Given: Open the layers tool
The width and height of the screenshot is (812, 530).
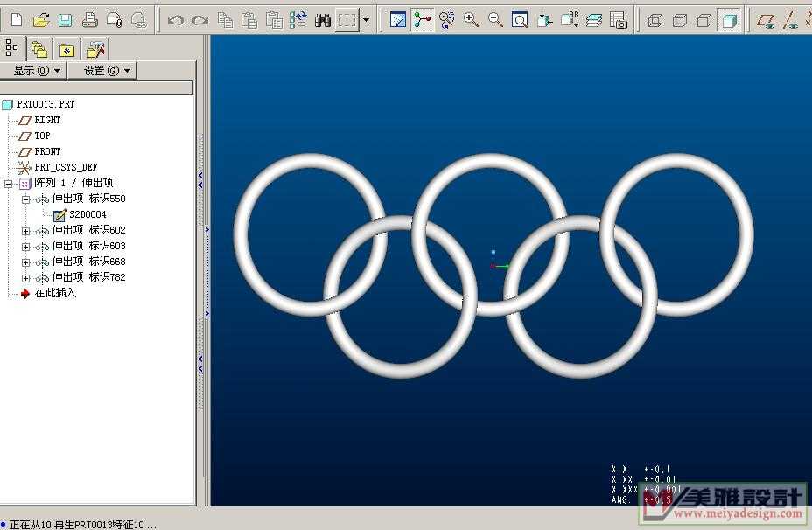Looking at the screenshot, I should tap(594, 20).
